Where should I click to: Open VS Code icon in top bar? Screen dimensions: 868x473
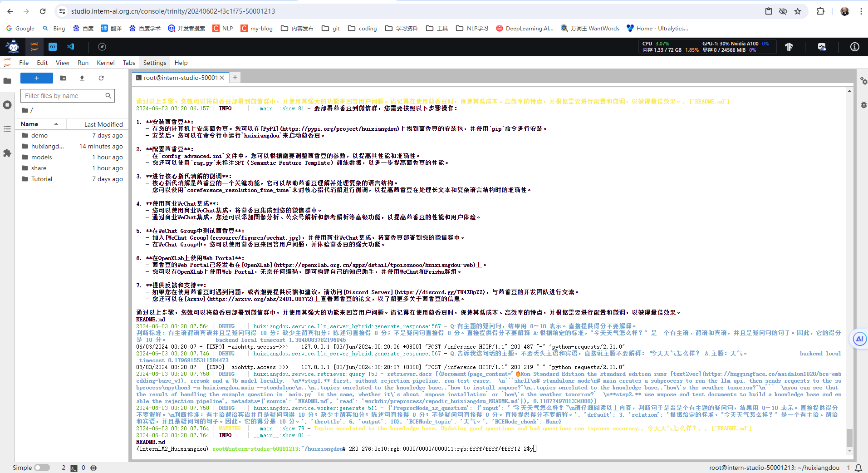pyautogui.click(x=70, y=47)
